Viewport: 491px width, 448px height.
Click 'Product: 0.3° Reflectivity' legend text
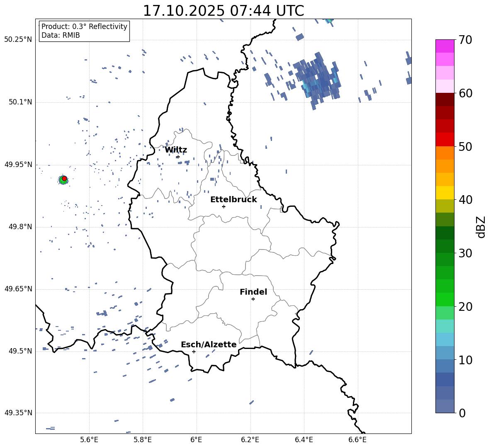pyautogui.click(x=84, y=26)
